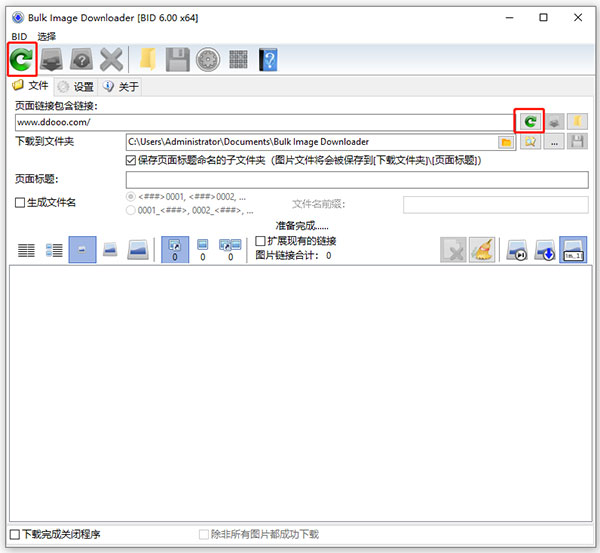Click the 准备完成 status text
Screen dimensions: 600x553
click(302, 226)
